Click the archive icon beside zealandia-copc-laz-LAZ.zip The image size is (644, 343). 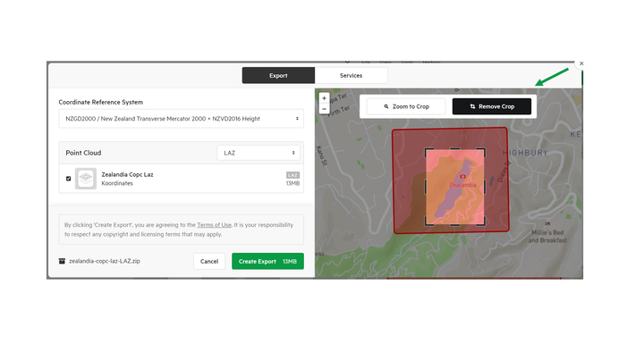62,261
